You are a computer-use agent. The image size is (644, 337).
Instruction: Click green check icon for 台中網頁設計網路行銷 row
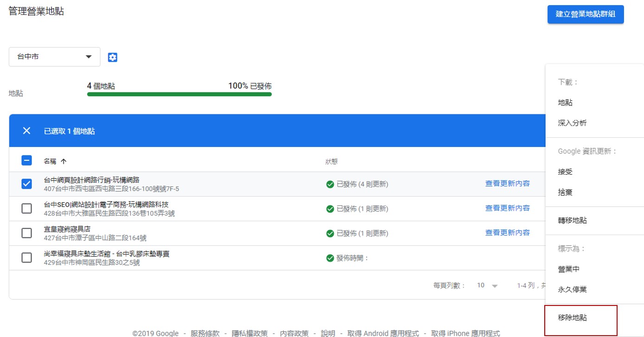(x=330, y=184)
